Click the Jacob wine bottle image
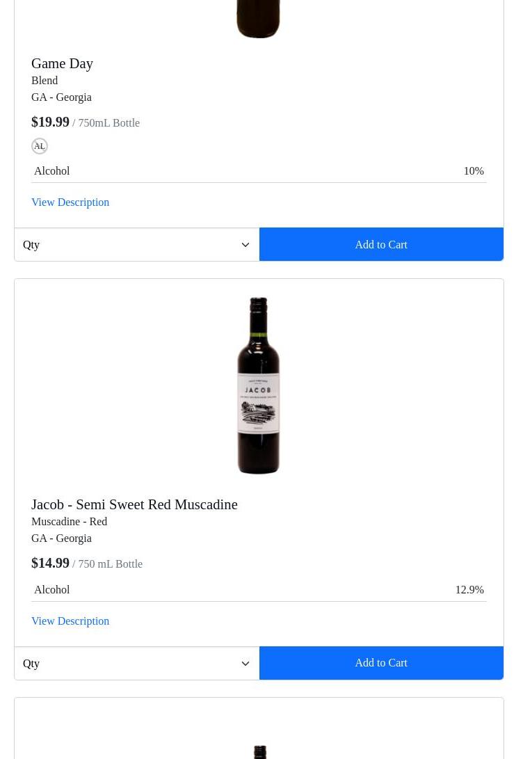Viewport: 532px width, 759px height. [x=259, y=385]
